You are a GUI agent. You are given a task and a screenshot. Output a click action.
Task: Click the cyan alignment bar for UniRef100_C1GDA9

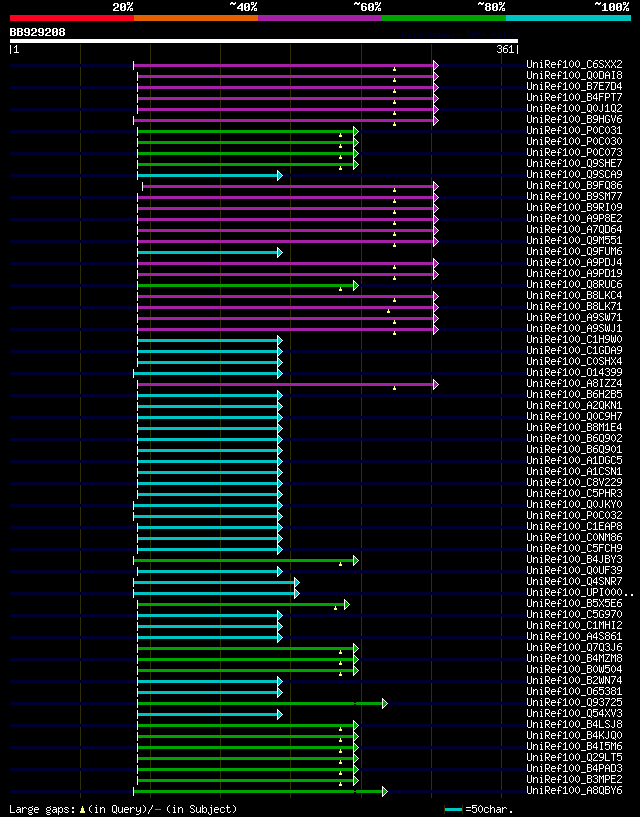click(210, 351)
